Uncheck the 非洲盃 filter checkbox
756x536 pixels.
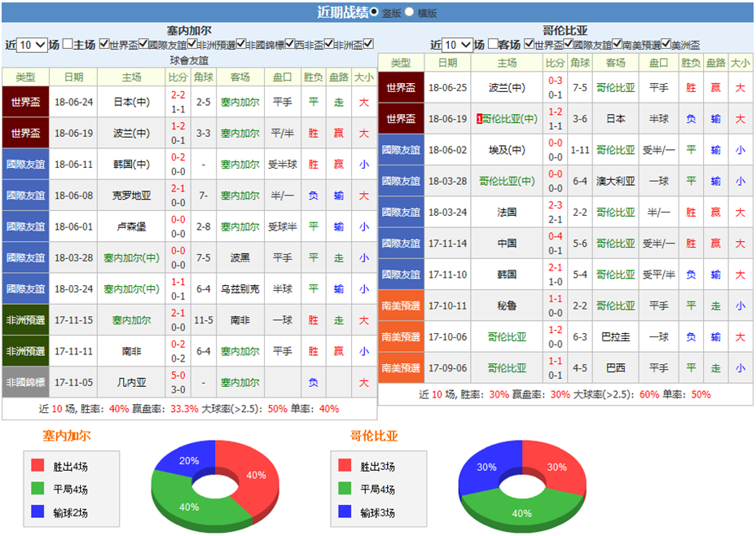point(329,44)
